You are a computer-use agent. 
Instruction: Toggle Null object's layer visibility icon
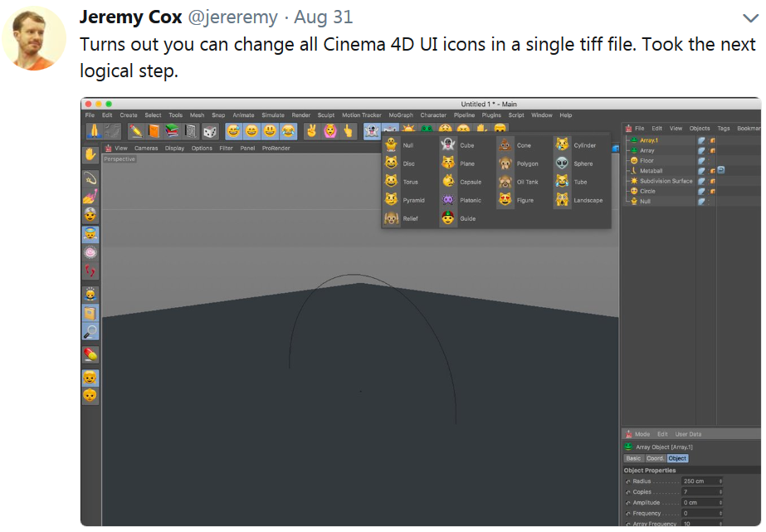tap(701, 202)
